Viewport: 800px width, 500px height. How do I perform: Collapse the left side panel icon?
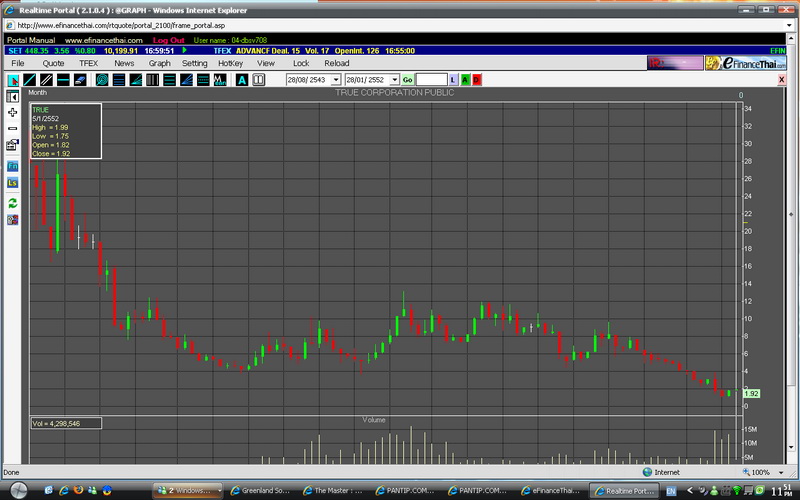tap(13, 96)
